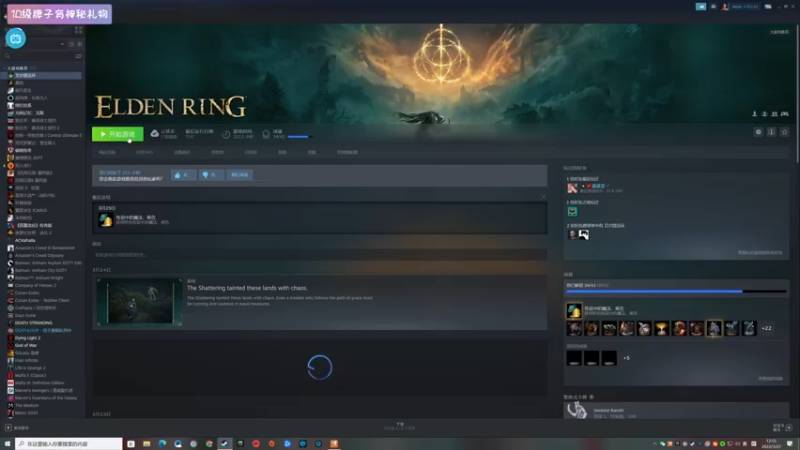Click the golden chalice achievement icon

661,329
